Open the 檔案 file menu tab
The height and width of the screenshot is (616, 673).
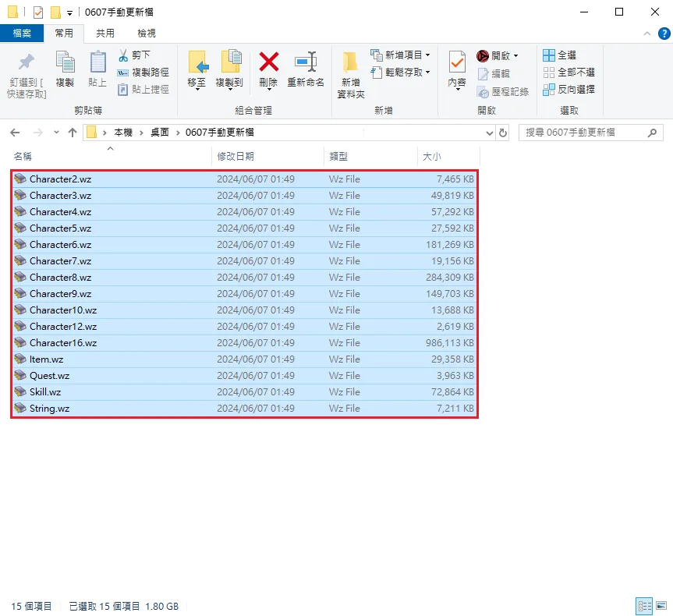22,34
